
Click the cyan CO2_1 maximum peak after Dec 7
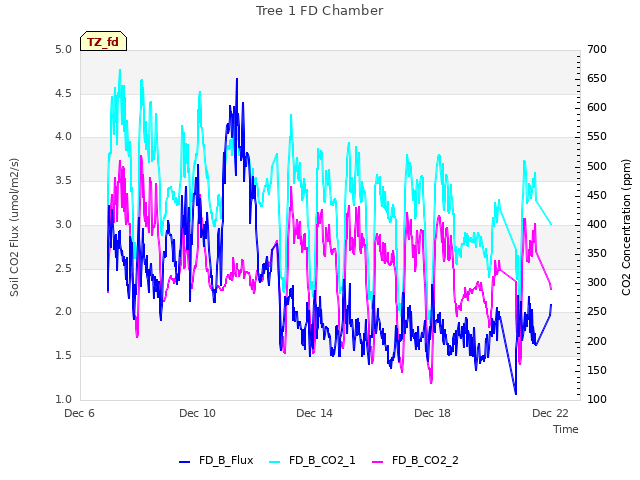coord(120,70)
